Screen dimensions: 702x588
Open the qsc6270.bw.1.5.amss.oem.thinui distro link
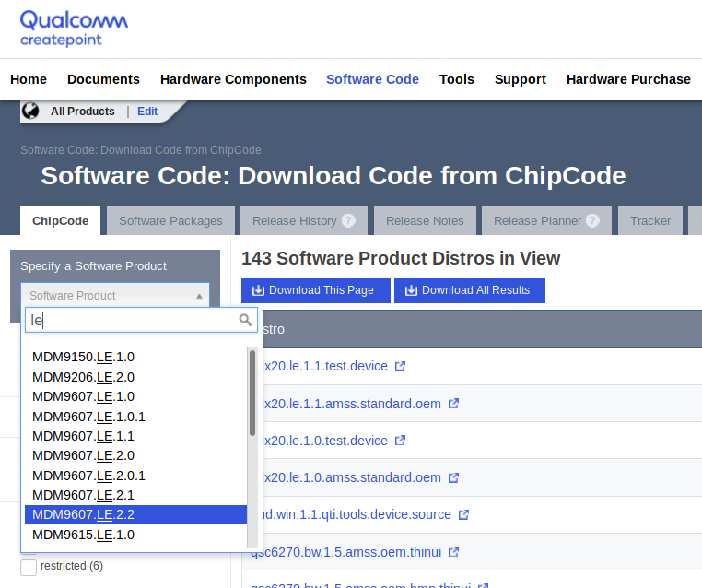(346, 552)
